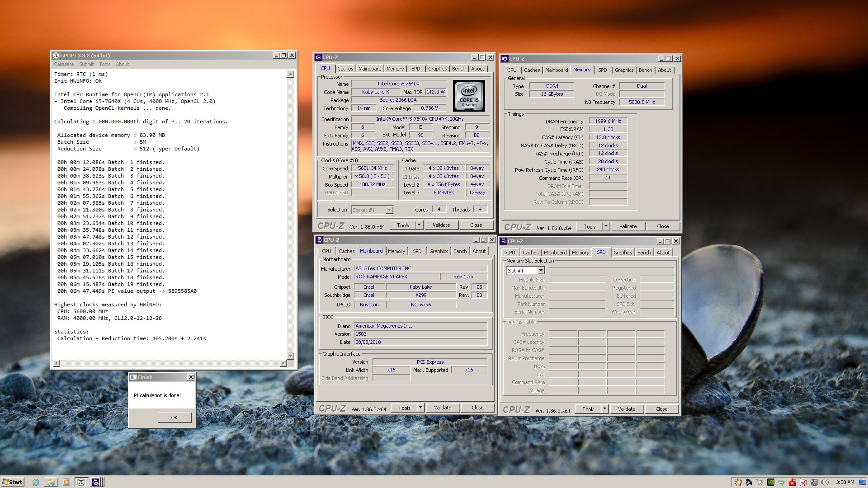Image resolution: width=868 pixels, height=488 pixels.
Task: Click the Safely Remove Hardware tray icon
Action: [x=782, y=482]
